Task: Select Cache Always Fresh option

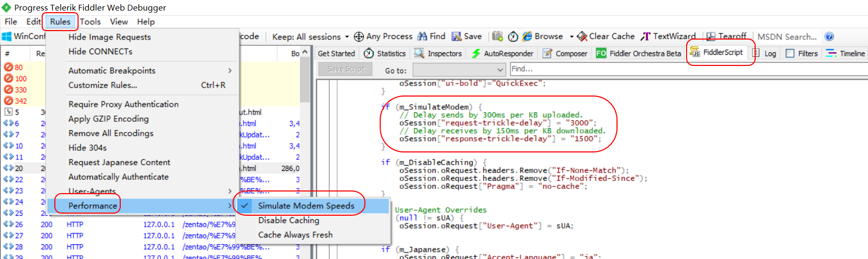Action: 295,235
